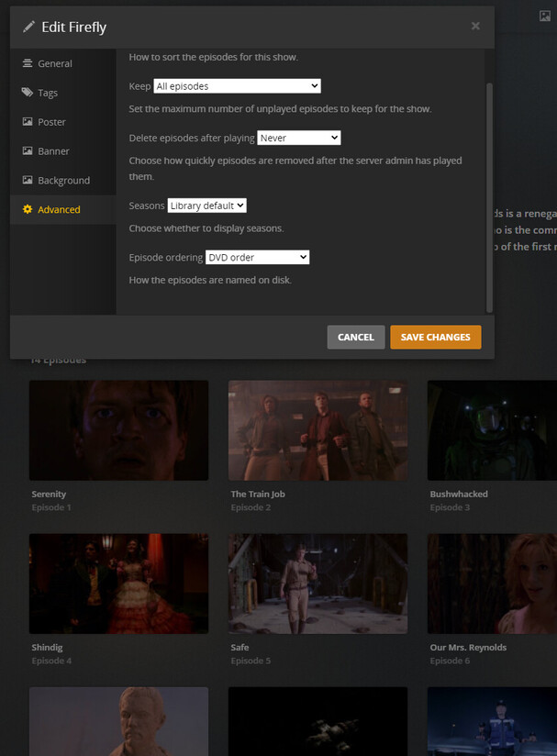Click the Edit Firefly dialog title
Image resolution: width=557 pixels, height=756 pixels.
point(73,27)
